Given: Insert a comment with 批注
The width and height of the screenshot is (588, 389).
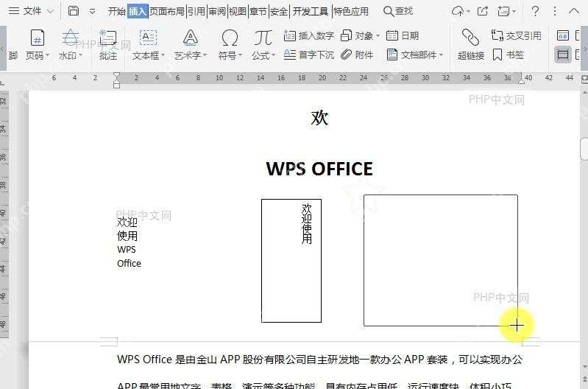Looking at the screenshot, I should [108, 45].
